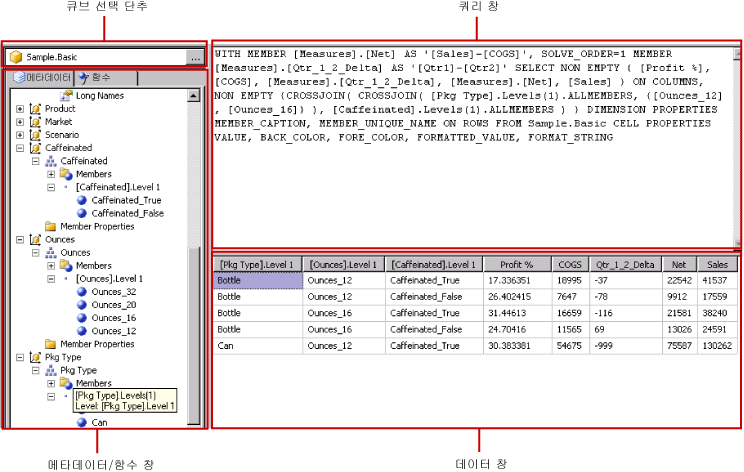Image resolution: width=744 pixels, height=472 pixels.
Task: Collapse the Caffeinated dimension node
Action: [21, 148]
